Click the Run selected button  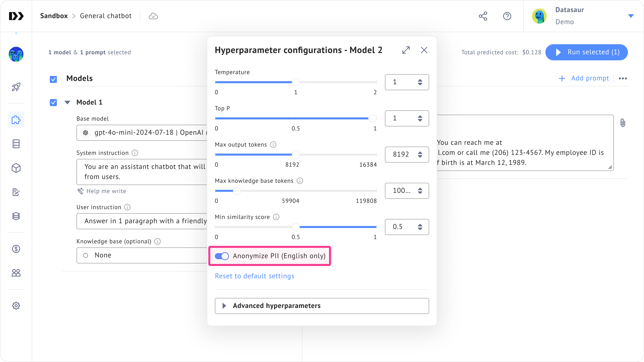click(x=586, y=52)
